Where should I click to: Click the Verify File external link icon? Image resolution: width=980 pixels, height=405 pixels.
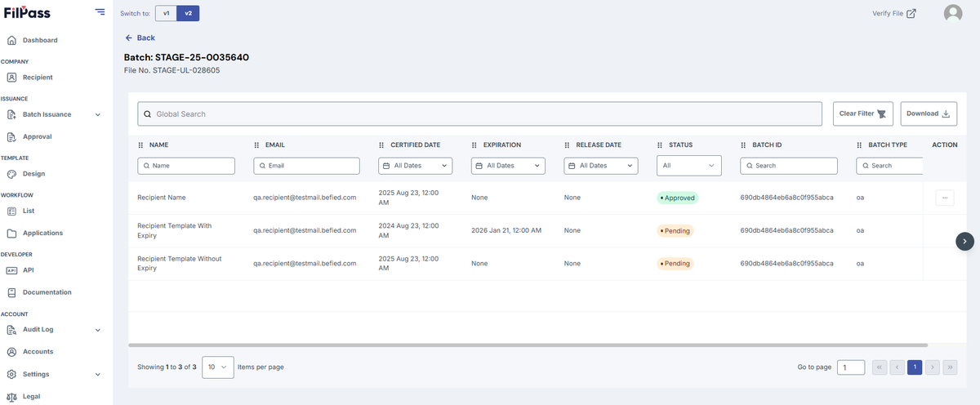pos(911,13)
